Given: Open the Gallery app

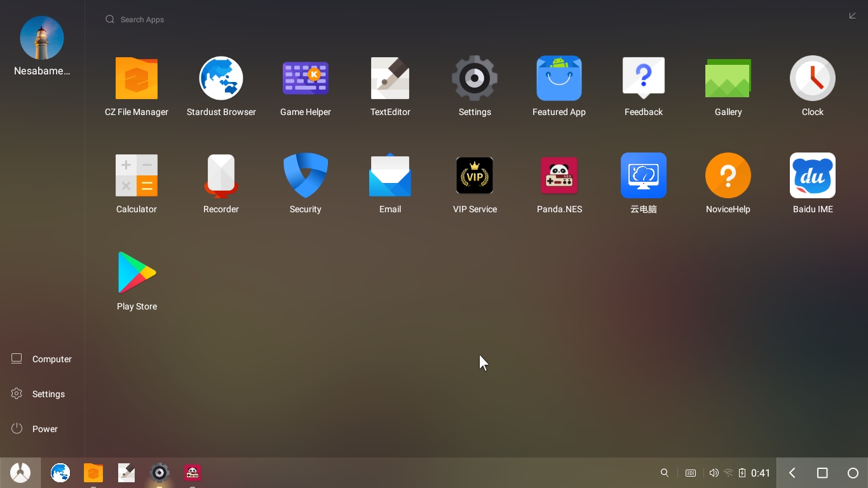Looking at the screenshot, I should pyautogui.click(x=728, y=79).
